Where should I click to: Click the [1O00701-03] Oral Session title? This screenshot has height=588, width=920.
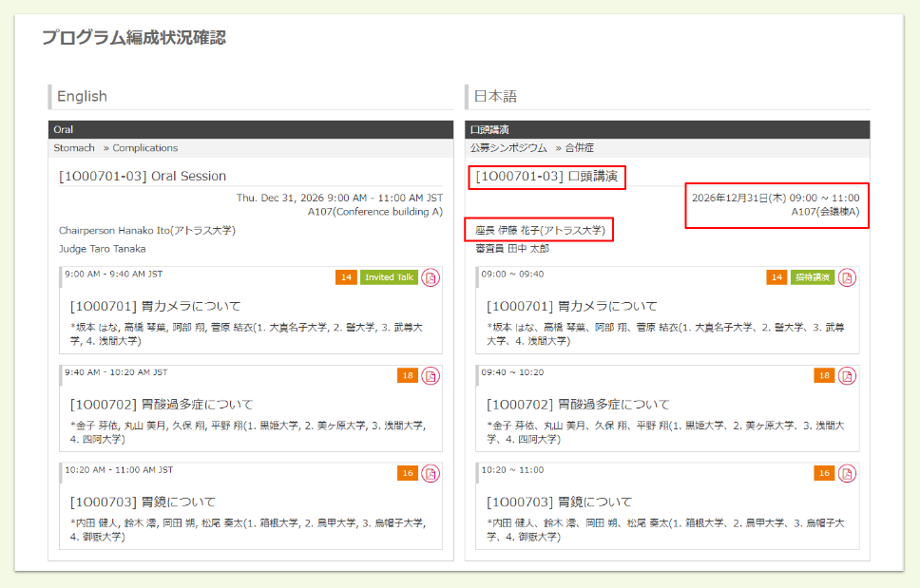point(143,176)
